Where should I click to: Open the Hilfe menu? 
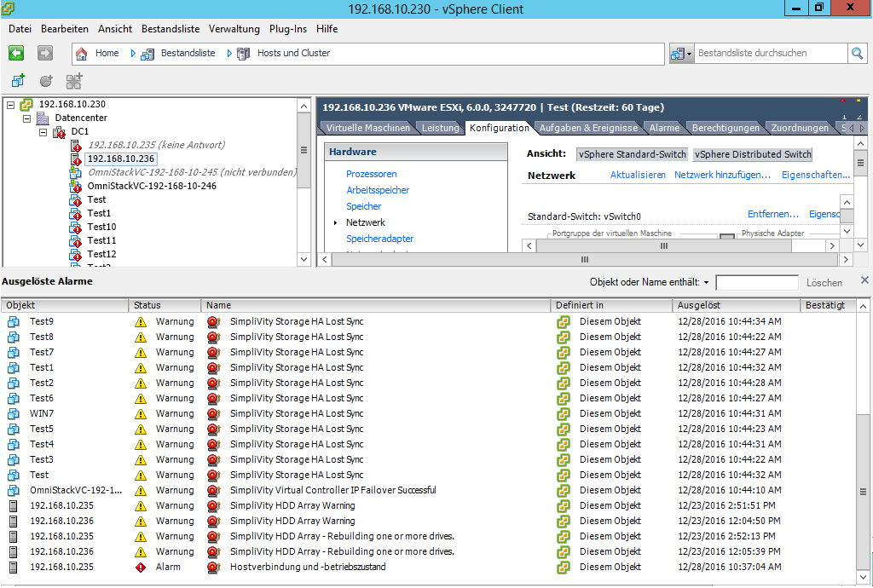coord(327,29)
